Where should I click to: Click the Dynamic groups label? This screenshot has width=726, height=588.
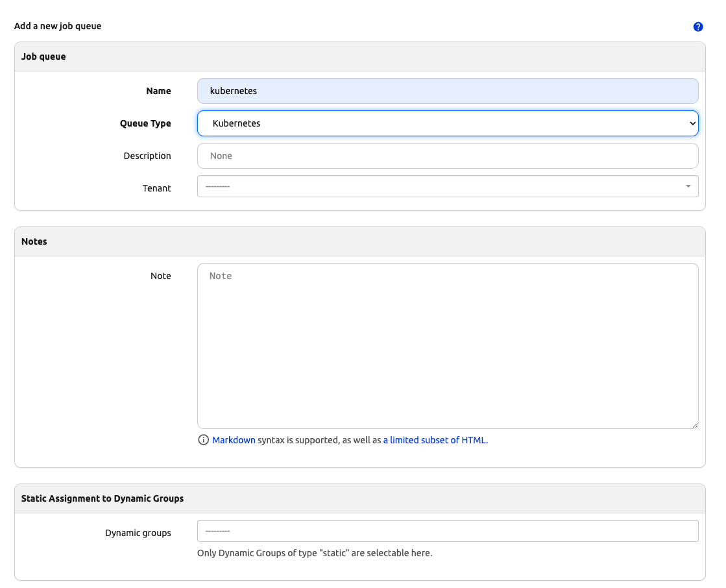tap(138, 533)
